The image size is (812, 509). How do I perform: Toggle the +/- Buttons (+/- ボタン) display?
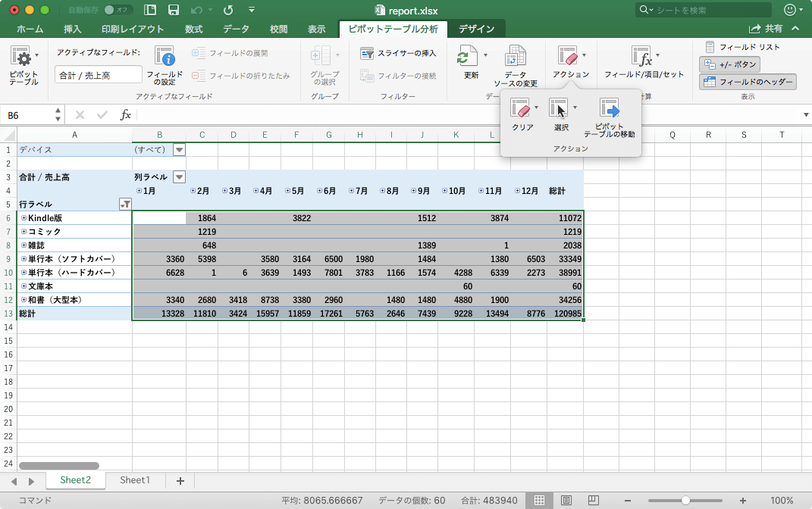pos(729,64)
